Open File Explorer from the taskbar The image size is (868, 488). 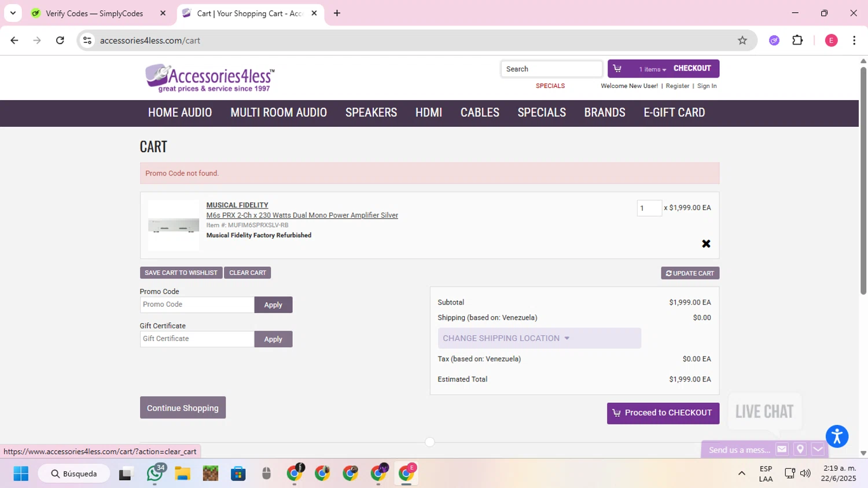[183, 474]
